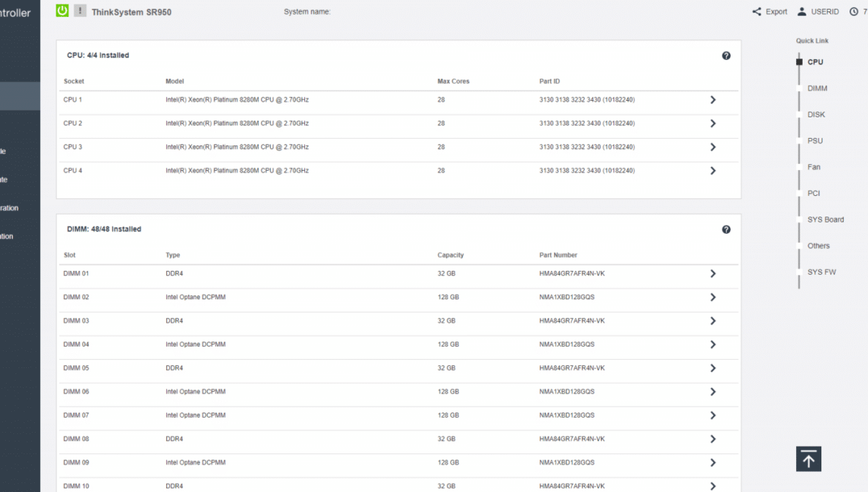Click the DIMM 06 part number NMA1XBD128GQS
The width and height of the screenshot is (868, 492).
point(567,392)
